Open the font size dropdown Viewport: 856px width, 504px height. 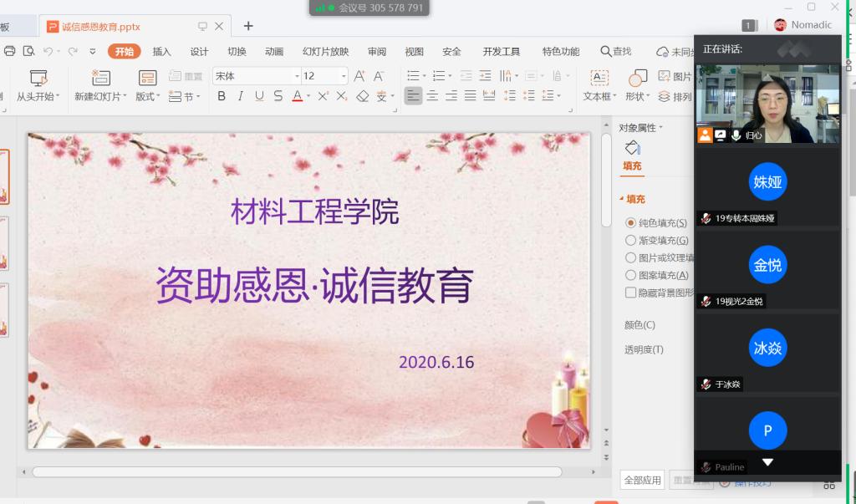pyautogui.click(x=343, y=76)
